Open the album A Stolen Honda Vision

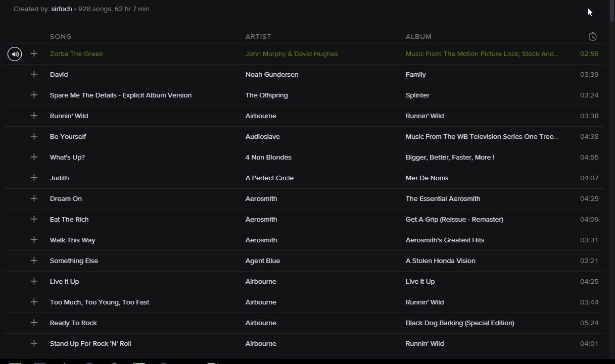click(441, 261)
